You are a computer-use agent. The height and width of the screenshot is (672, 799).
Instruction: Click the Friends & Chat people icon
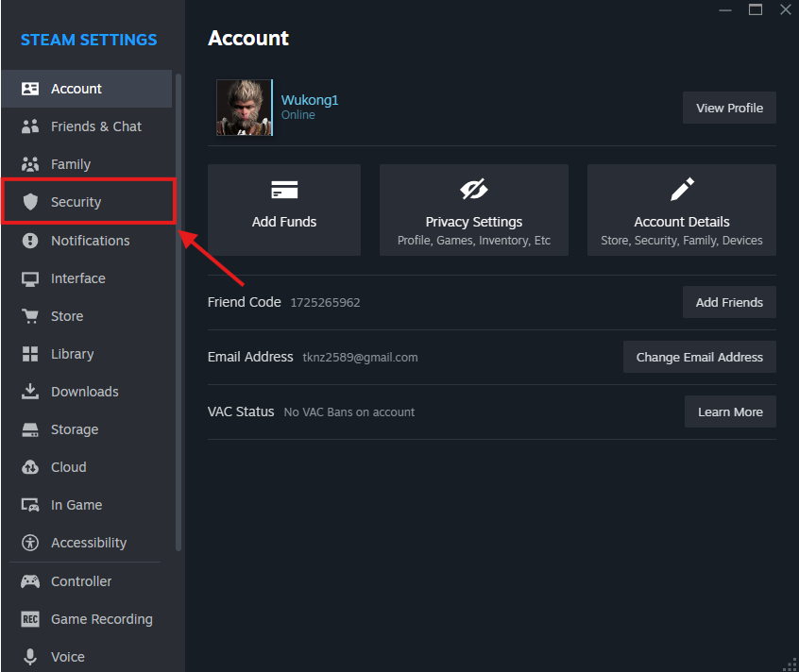(x=30, y=126)
